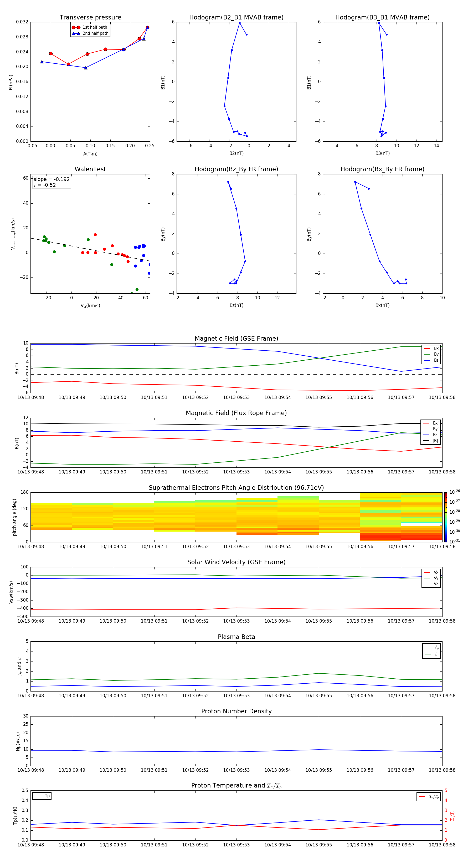Click the Bx' legend entry in Flux Rope plot
Image resolution: width=473 pixels, height=868 pixels.
click(x=431, y=423)
